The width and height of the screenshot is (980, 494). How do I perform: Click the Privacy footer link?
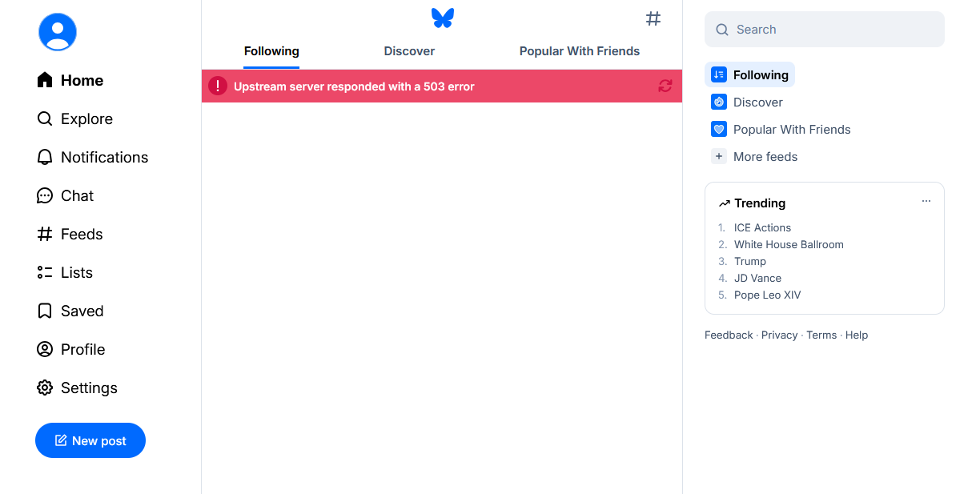(x=779, y=335)
